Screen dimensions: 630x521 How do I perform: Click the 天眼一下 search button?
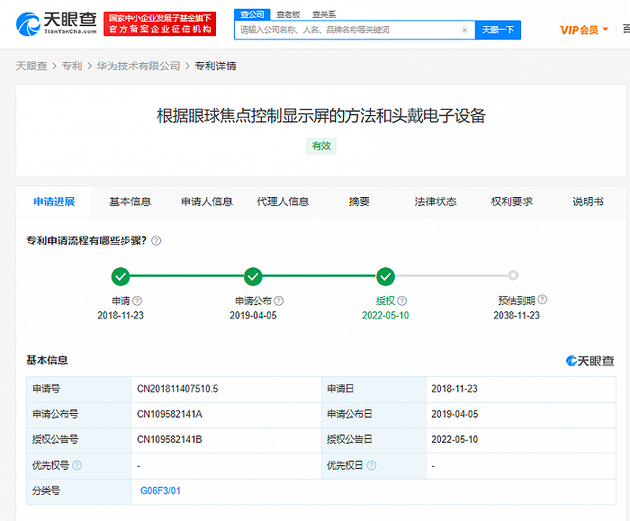pyautogui.click(x=498, y=30)
